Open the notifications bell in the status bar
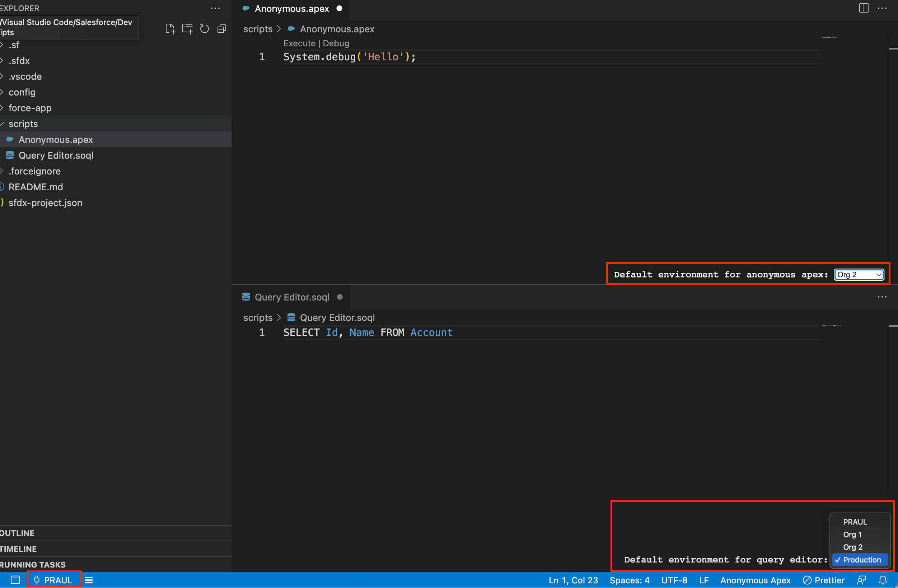Image resolution: width=898 pixels, height=588 pixels. [x=883, y=580]
